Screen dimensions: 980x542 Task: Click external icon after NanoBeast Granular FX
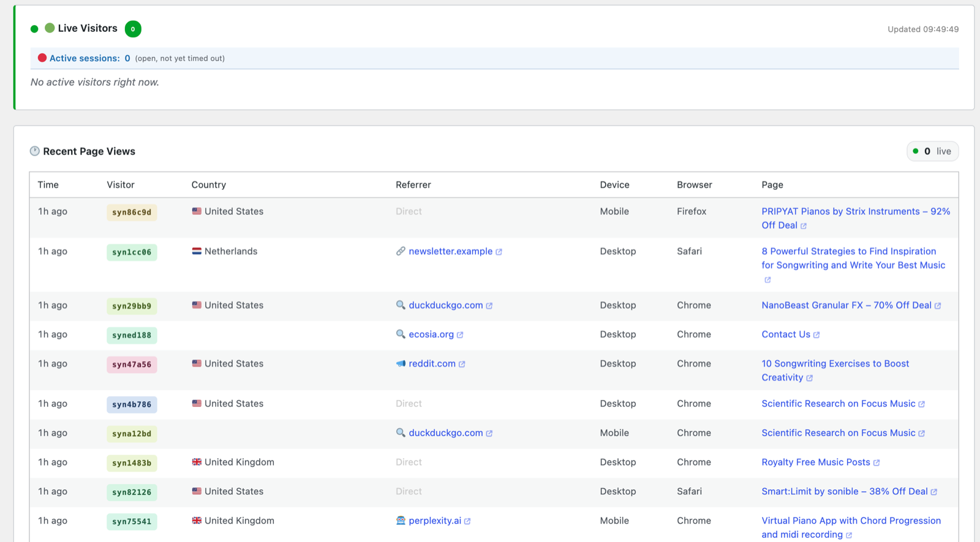point(938,306)
